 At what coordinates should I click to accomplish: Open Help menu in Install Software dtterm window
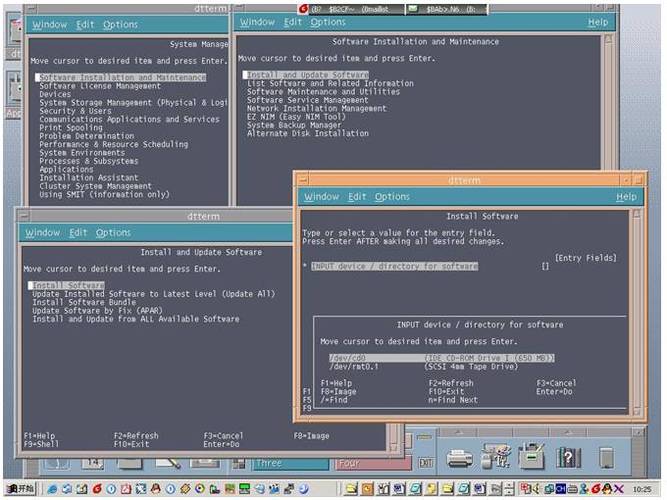[626, 197]
